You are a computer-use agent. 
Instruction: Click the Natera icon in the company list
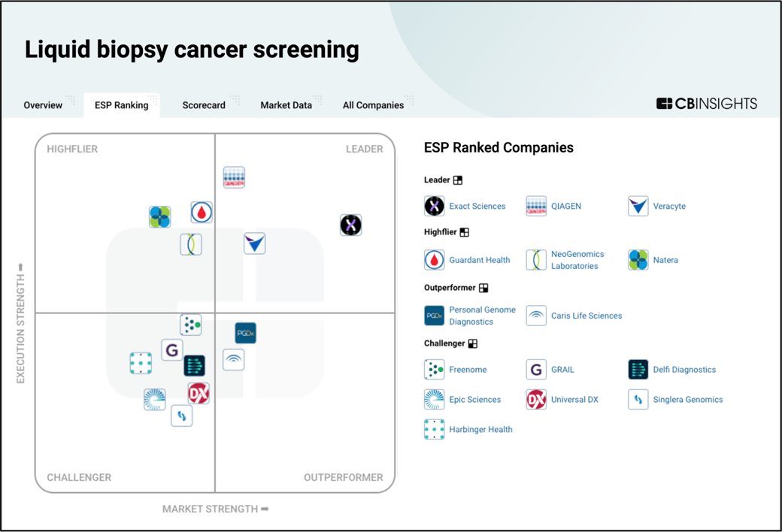[x=638, y=260]
